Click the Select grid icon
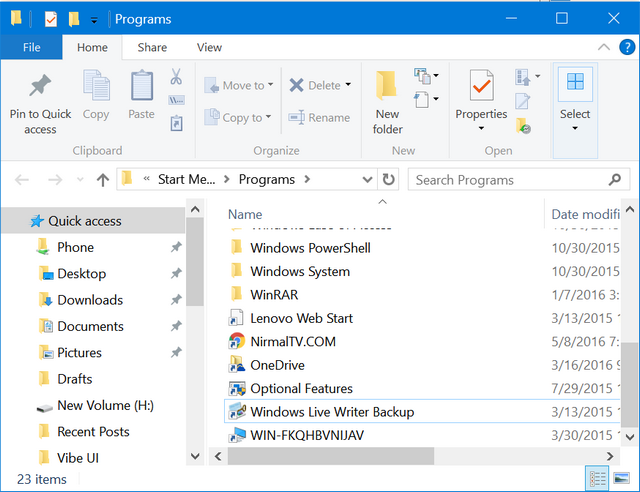Screen dimensions: 640x492 (x=575, y=82)
